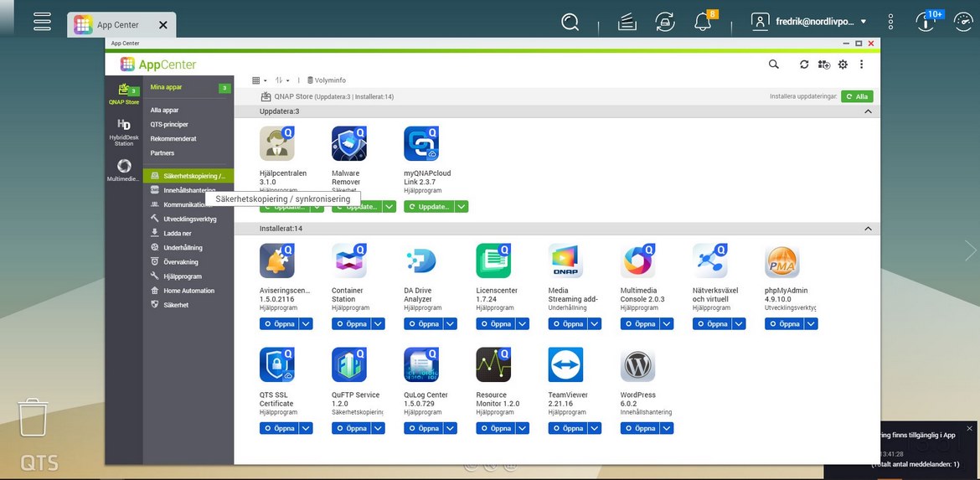Click the phpMyAdmin app icon
Screen dimensions: 980x480
click(781, 261)
